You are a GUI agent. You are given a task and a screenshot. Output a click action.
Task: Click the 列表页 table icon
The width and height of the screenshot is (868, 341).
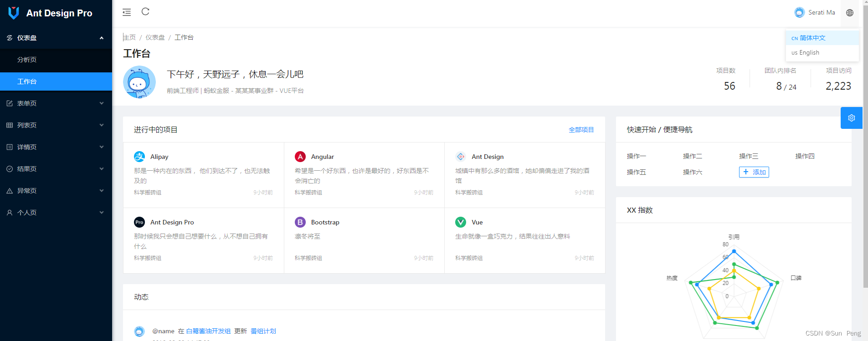tap(10, 125)
